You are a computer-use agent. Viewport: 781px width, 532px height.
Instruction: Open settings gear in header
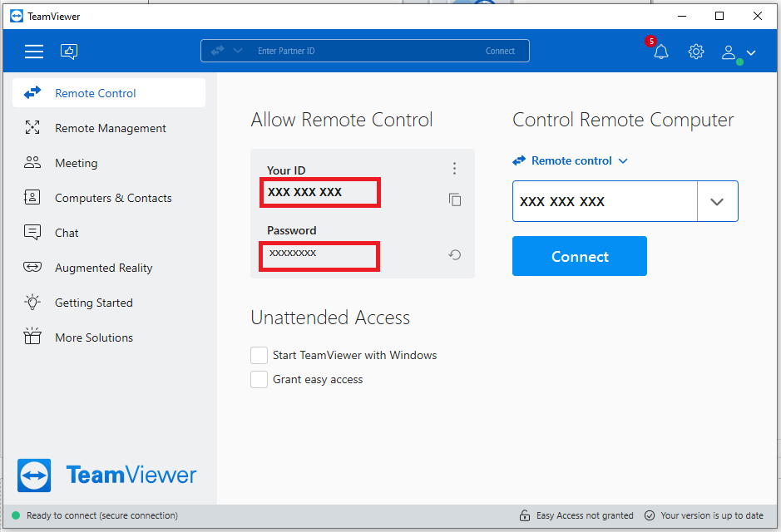point(696,52)
